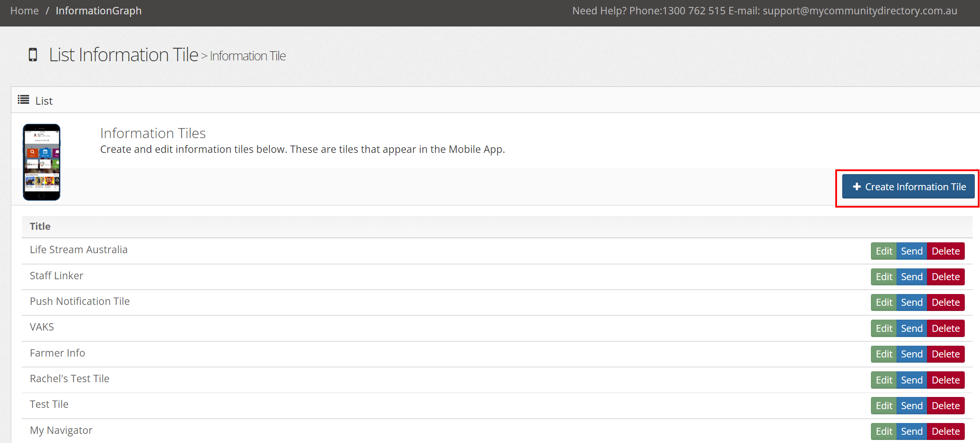Screen dimensions: 980x443
Task: Click the mobile phone icon beside List Information Tile
Action: [33, 55]
